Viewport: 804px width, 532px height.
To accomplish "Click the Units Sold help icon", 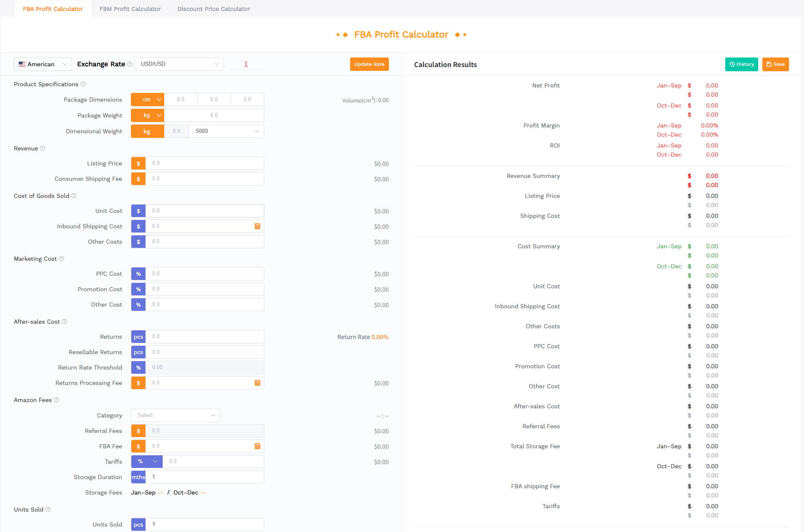I will tap(48, 510).
